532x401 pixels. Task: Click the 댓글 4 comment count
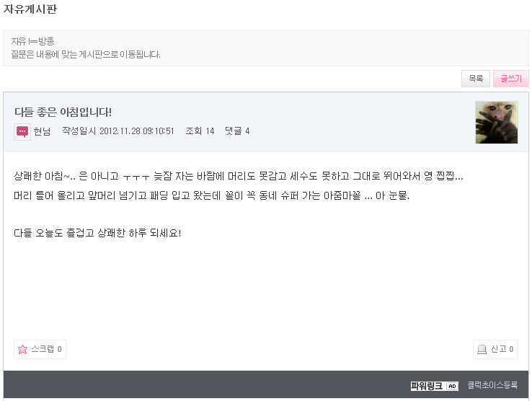tap(237, 131)
